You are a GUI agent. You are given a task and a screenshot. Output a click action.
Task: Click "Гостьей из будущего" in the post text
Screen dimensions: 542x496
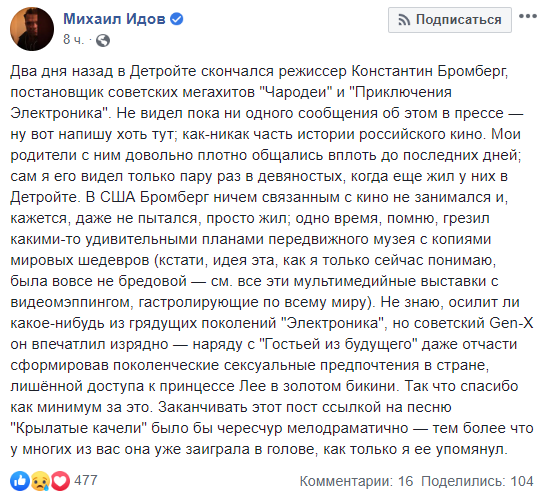(337, 344)
